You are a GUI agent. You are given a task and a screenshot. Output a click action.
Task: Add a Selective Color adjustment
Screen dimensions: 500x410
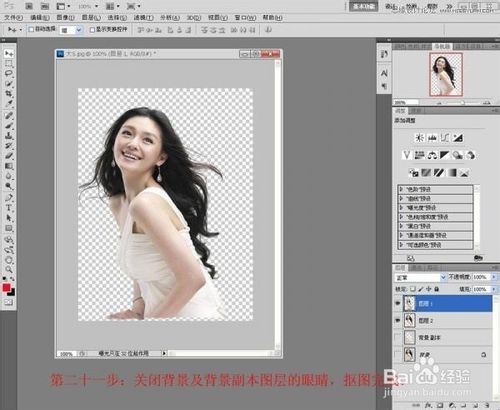465,173
